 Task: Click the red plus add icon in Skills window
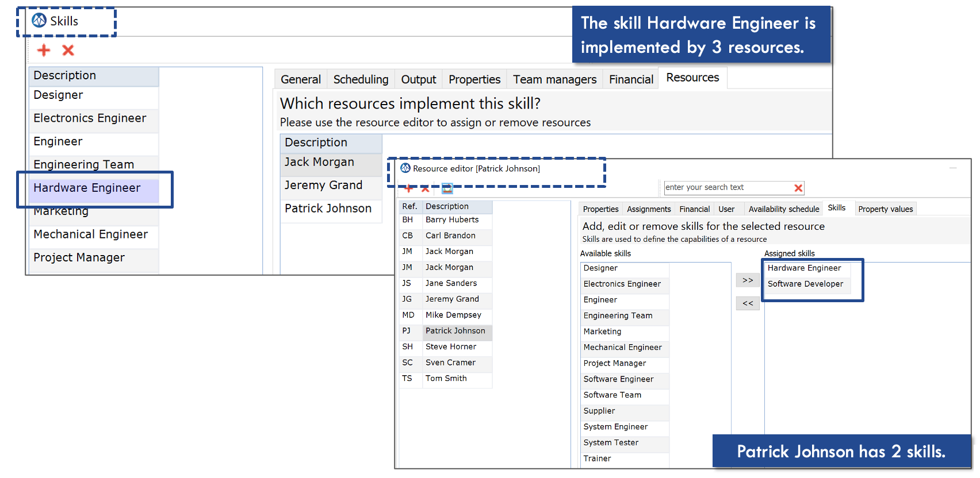44,51
